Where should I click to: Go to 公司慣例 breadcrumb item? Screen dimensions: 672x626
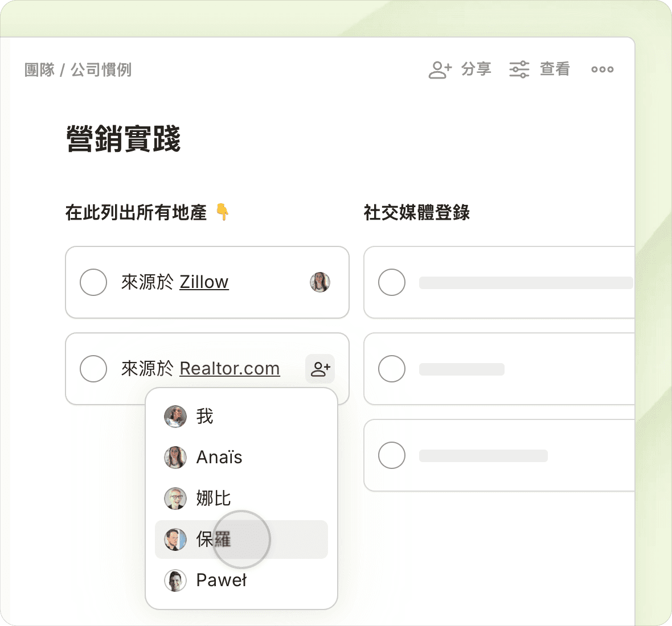[x=101, y=70]
